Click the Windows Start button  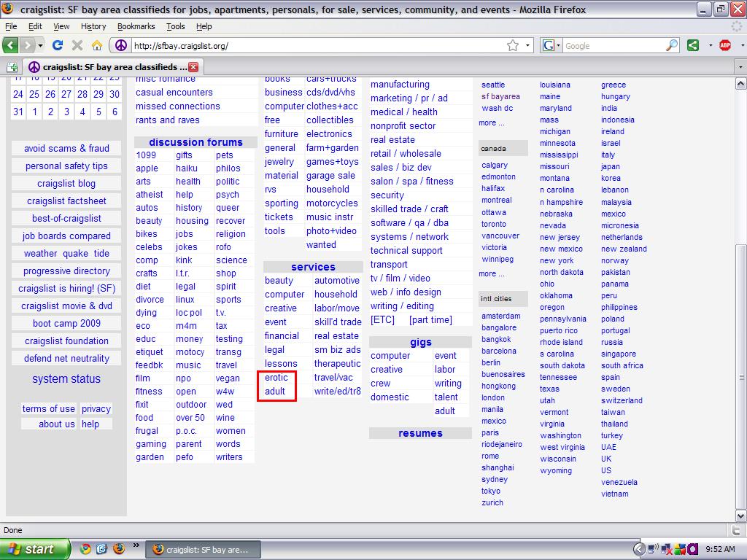[x=35, y=549]
